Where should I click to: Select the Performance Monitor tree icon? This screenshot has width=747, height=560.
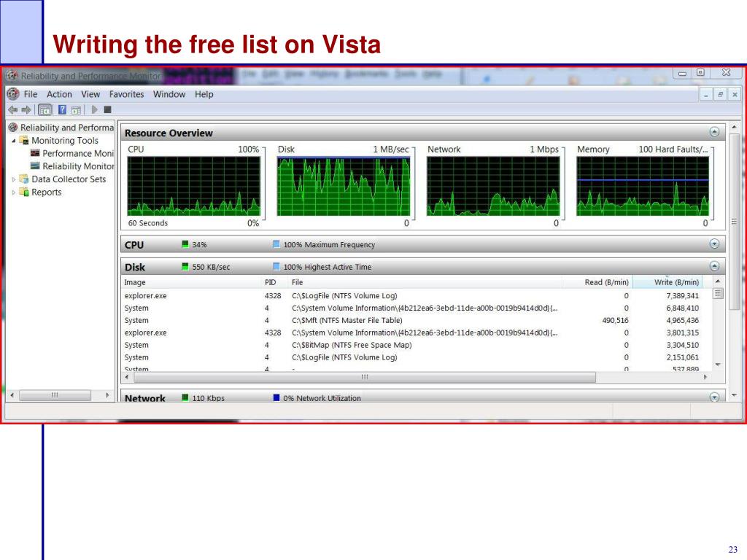35,153
